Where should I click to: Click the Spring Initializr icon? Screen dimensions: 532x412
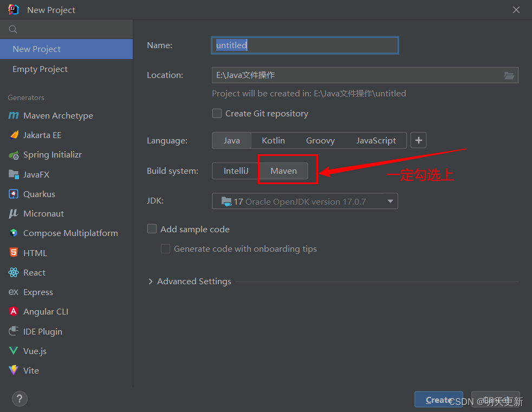click(14, 155)
